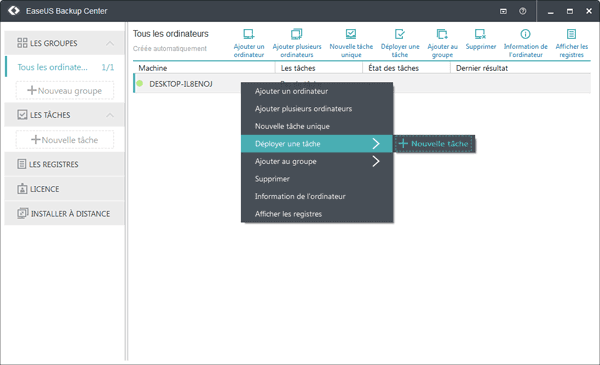Click the LES GROUPES section header
This screenshot has width=600, height=365.
(x=64, y=43)
